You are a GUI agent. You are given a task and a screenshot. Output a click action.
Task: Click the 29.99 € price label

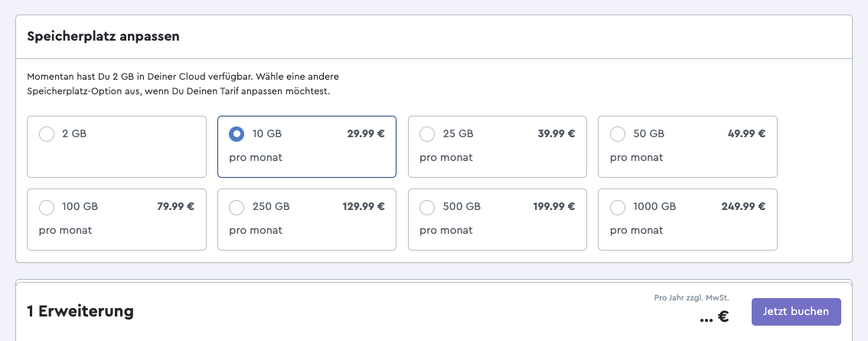click(x=366, y=133)
